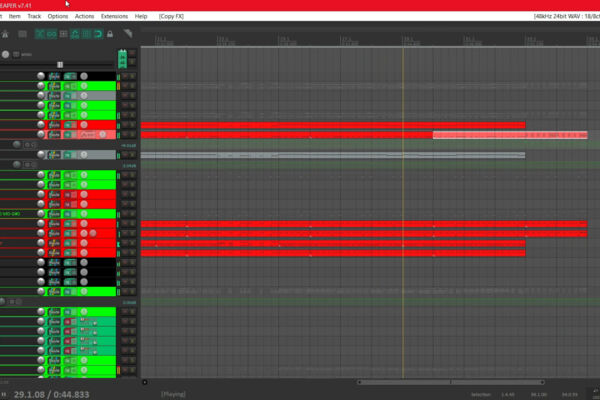Click extra second circle on red track
The image size is (600, 400).
[93, 233]
